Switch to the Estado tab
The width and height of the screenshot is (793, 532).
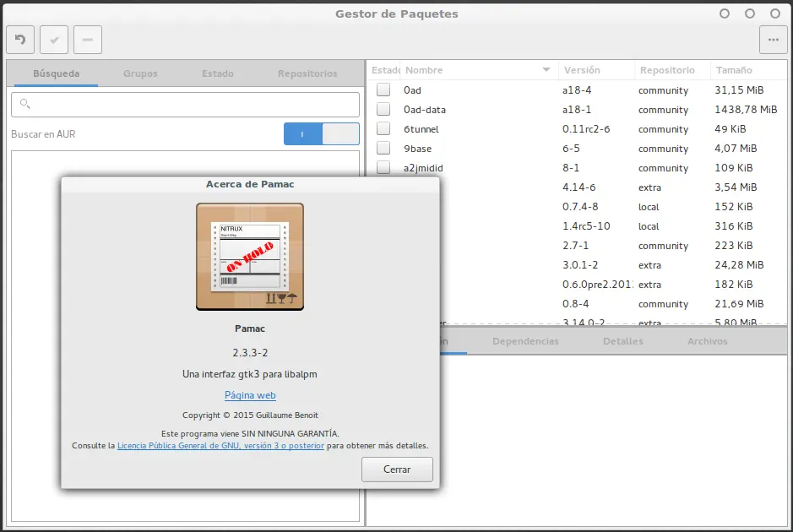click(218, 73)
